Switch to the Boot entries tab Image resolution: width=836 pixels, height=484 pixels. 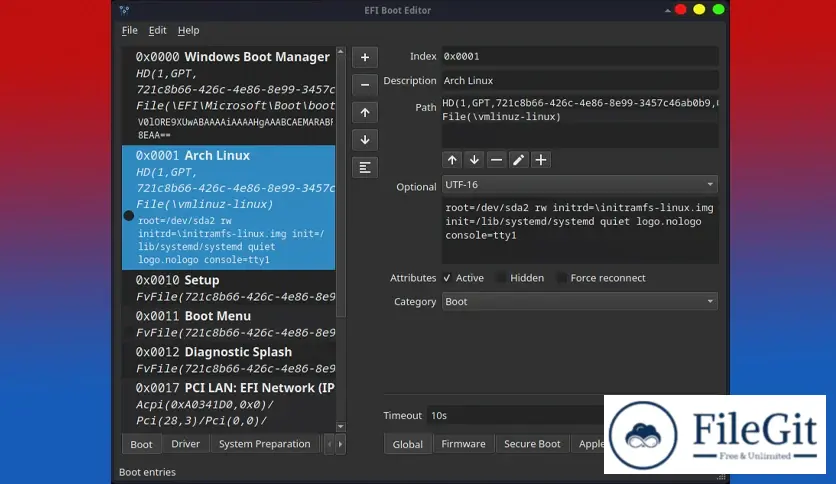141,444
